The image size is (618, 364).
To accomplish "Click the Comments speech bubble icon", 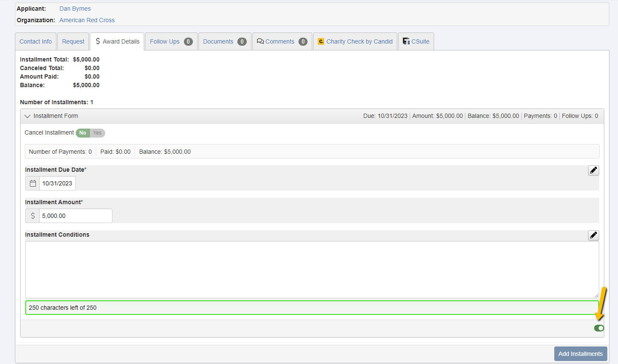I will pyautogui.click(x=260, y=41).
